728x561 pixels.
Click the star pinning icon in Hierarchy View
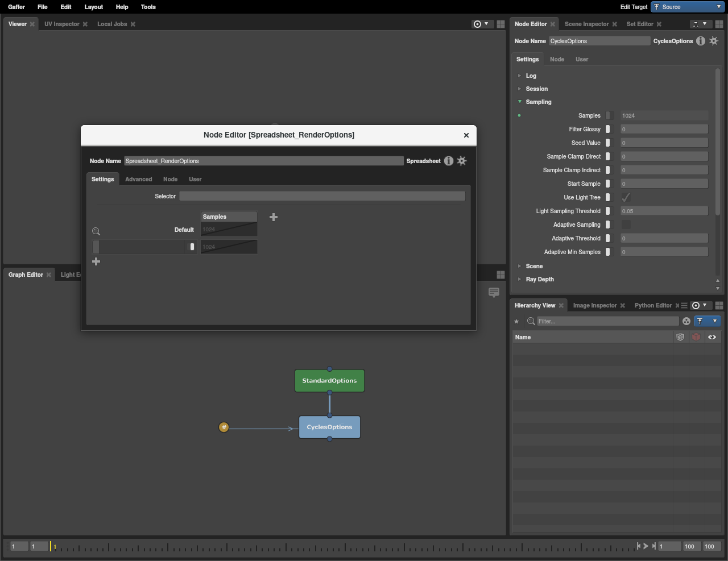coord(516,321)
